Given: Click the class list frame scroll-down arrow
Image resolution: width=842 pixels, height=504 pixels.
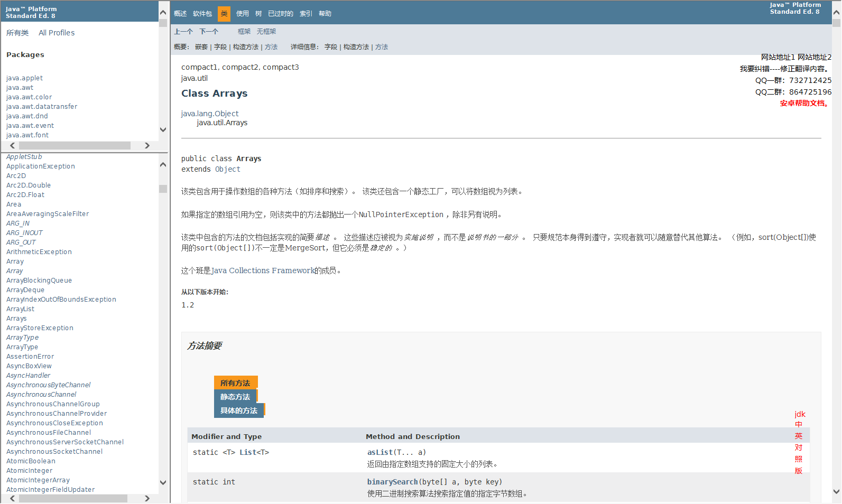Looking at the screenshot, I should point(163,482).
